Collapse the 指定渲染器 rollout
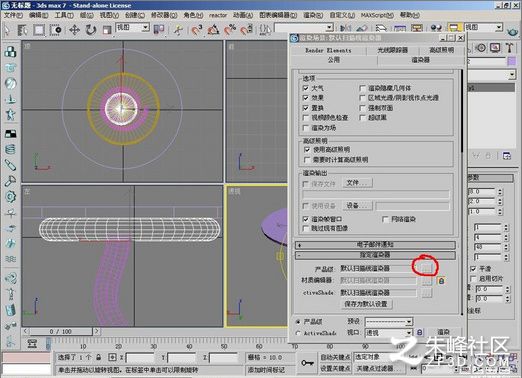Viewport: 522px width, 378px height. pos(375,255)
